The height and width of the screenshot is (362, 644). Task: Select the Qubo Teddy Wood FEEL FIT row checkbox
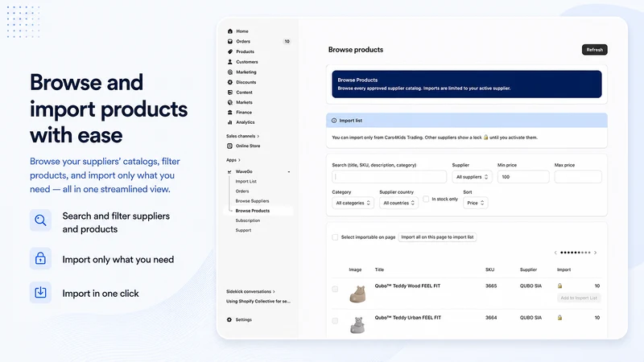click(x=335, y=289)
